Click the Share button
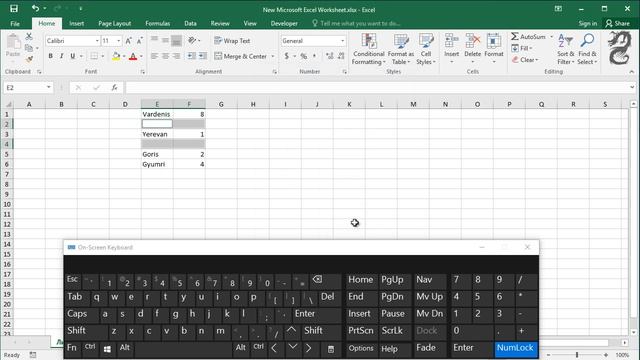Screen dimensions: 640x360 (618, 23)
